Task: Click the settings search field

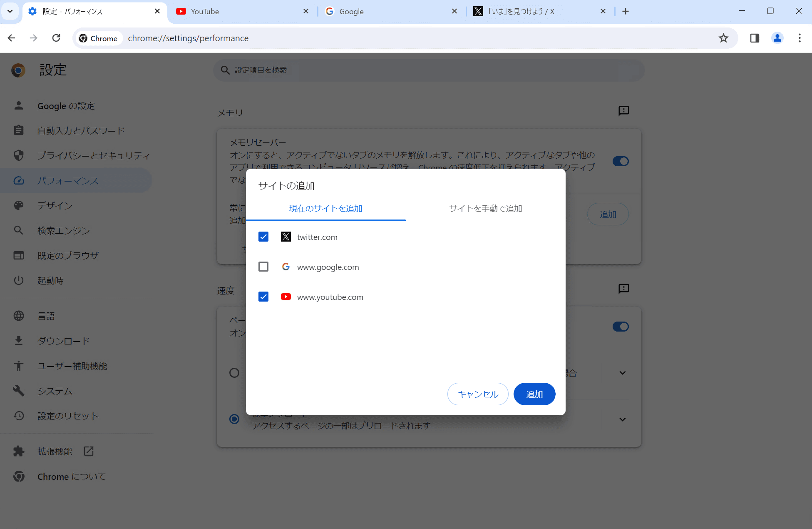Action: (429, 70)
